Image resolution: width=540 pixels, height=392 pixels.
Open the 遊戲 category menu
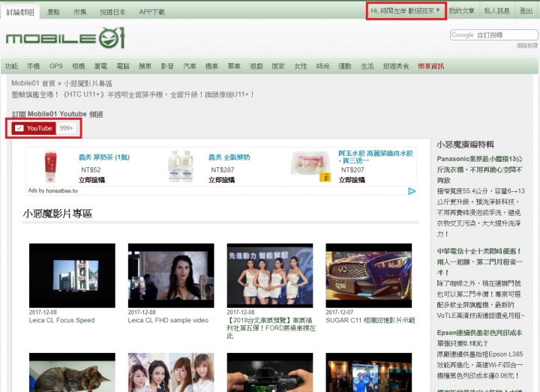point(256,66)
